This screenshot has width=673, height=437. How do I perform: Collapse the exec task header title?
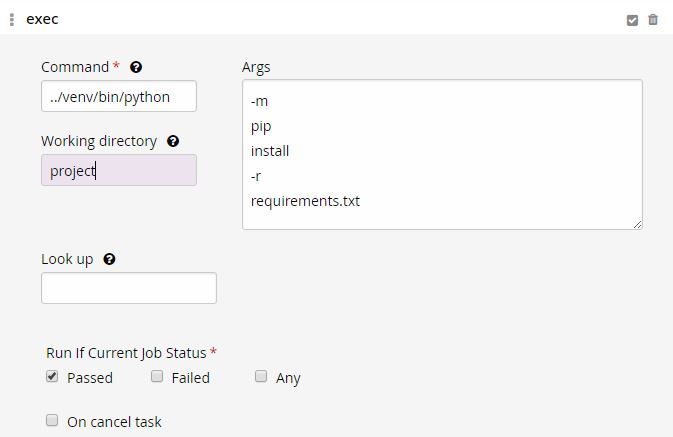pyautogui.click(x=42, y=19)
